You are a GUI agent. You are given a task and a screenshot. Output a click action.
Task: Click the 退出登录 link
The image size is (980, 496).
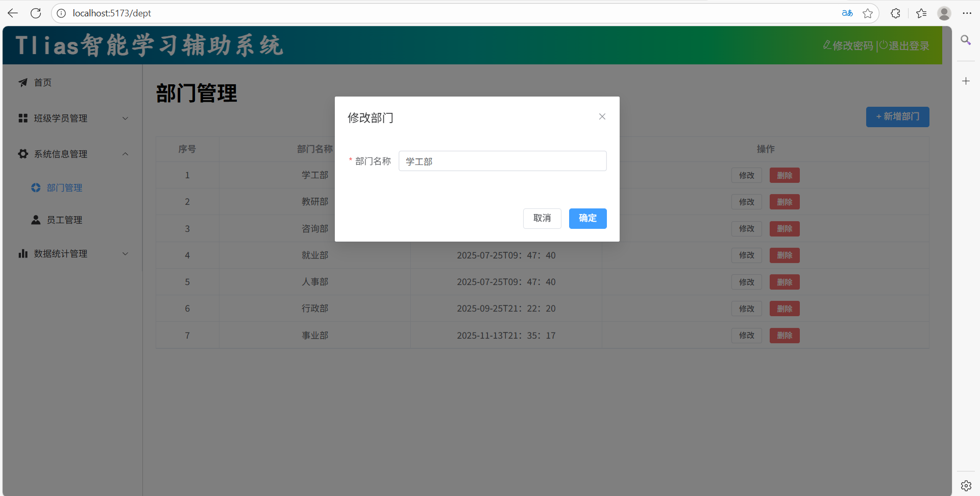pos(904,45)
